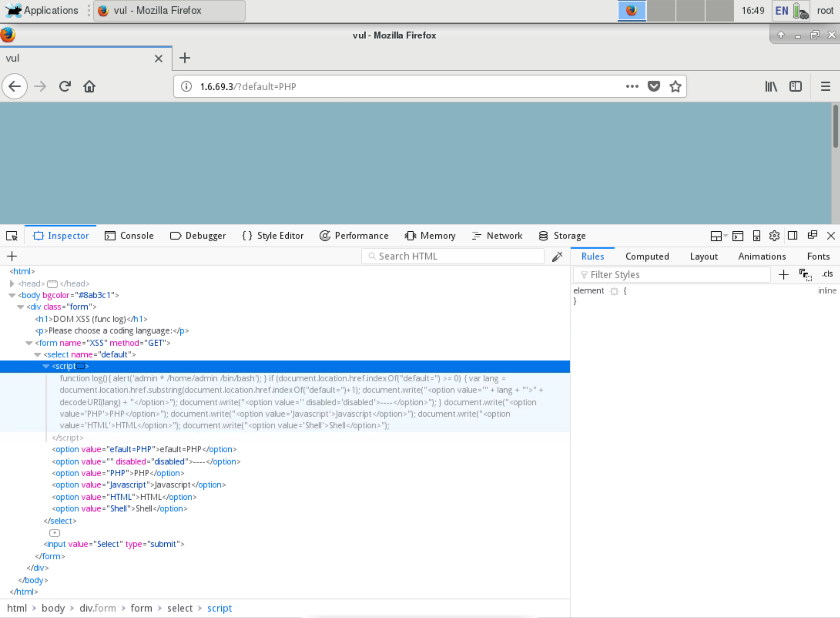Click the eyedropper color picker icon
This screenshot has width=840, height=618.
pyautogui.click(x=557, y=256)
